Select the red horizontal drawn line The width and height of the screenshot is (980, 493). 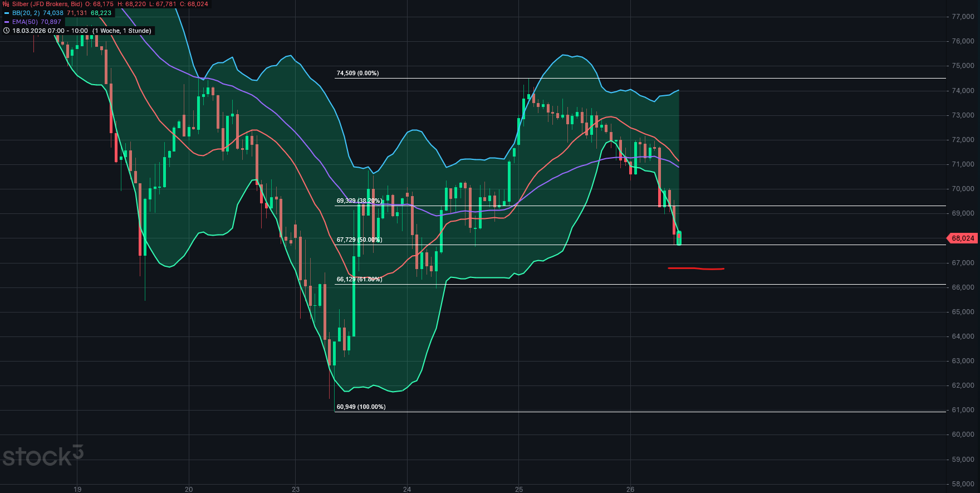pyautogui.click(x=696, y=269)
